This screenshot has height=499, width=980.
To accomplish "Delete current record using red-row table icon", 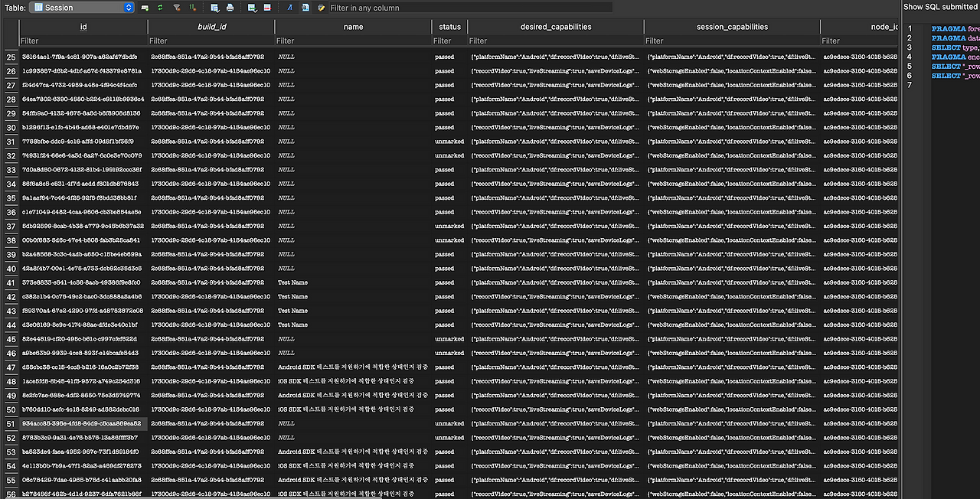I will tap(267, 8).
